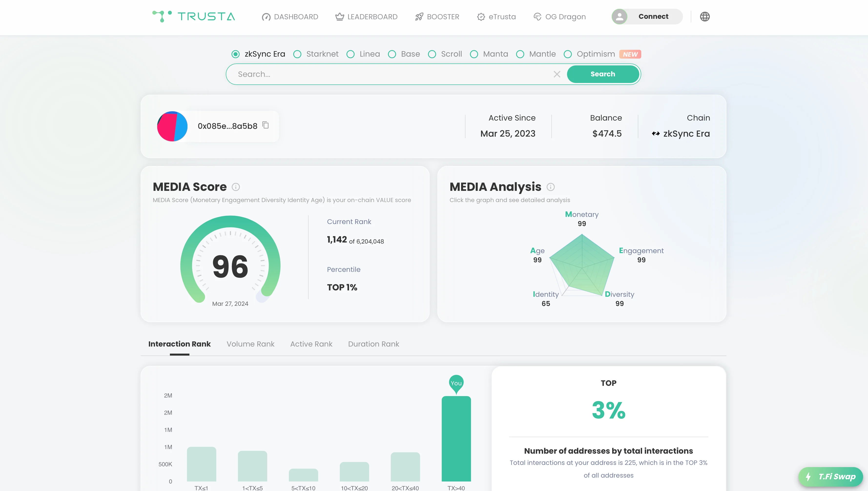This screenshot has width=868, height=491.
Task: Click MEDIA Analysis info icon
Action: pyautogui.click(x=550, y=187)
